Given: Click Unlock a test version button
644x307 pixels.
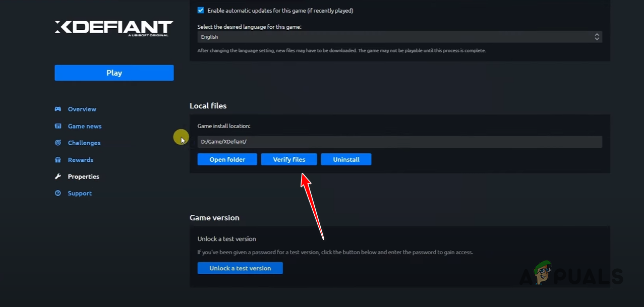Looking at the screenshot, I should click(x=240, y=268).
